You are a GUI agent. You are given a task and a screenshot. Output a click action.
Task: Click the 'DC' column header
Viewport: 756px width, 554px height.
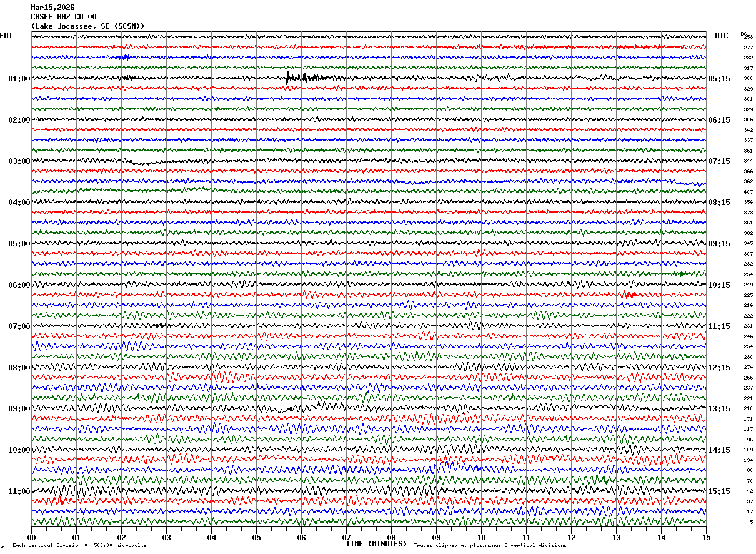tap(744, 34)
